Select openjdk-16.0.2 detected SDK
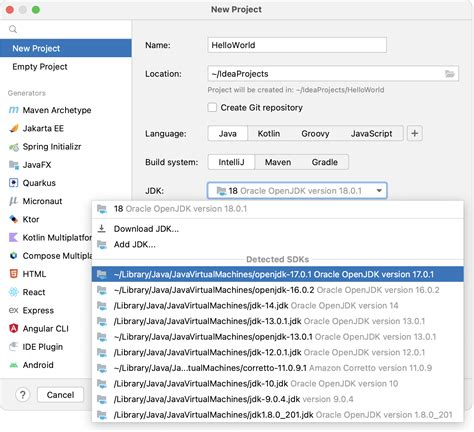This screenshot has width=474, height=432. point(278,290)
